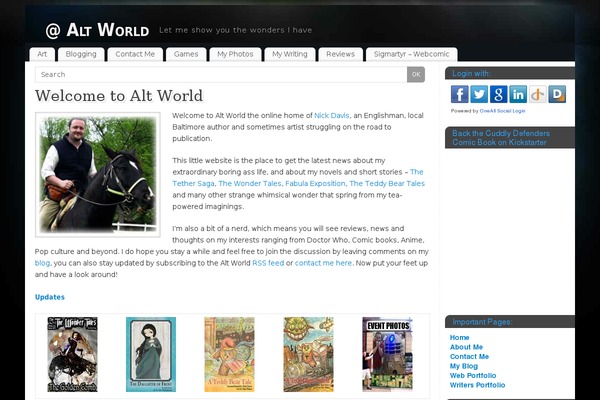
Task: Follow the blog link in the welcome text
Action: [42, 263]
